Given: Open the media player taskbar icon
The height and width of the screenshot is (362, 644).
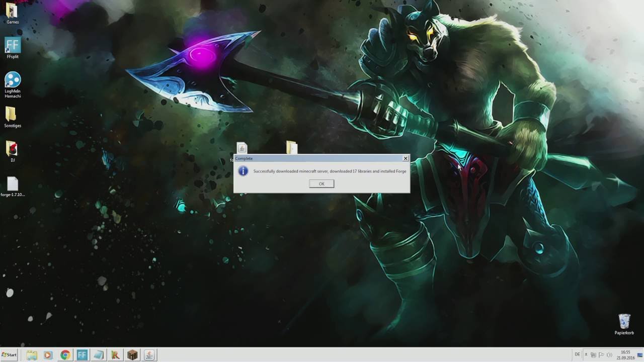Looking at the screenshot, I should (48, 355).
